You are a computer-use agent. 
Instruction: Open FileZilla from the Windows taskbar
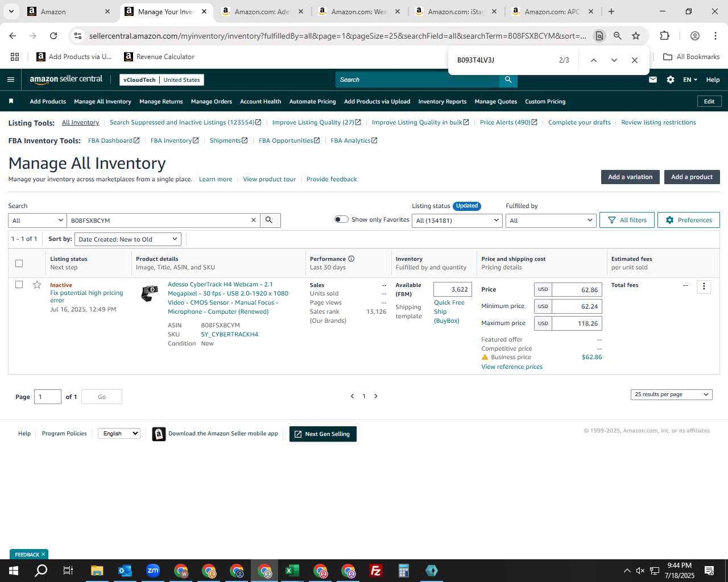pos(376,571)
